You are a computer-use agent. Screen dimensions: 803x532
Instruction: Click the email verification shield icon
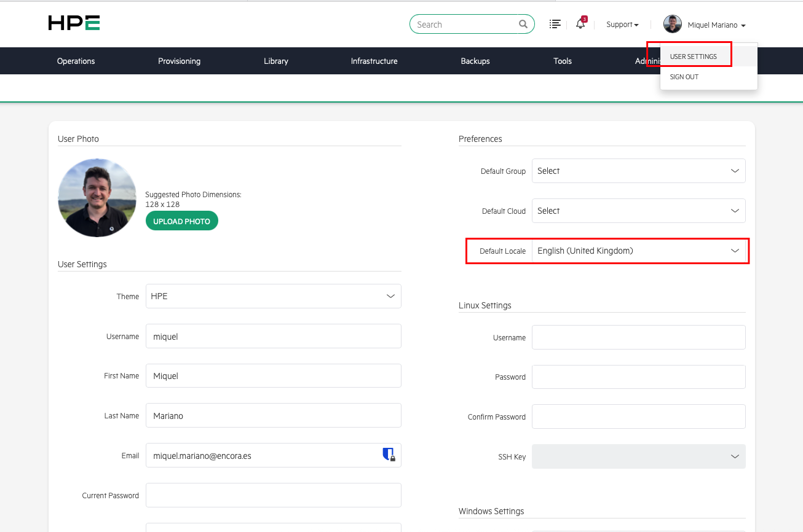click(x=389, y=455)
